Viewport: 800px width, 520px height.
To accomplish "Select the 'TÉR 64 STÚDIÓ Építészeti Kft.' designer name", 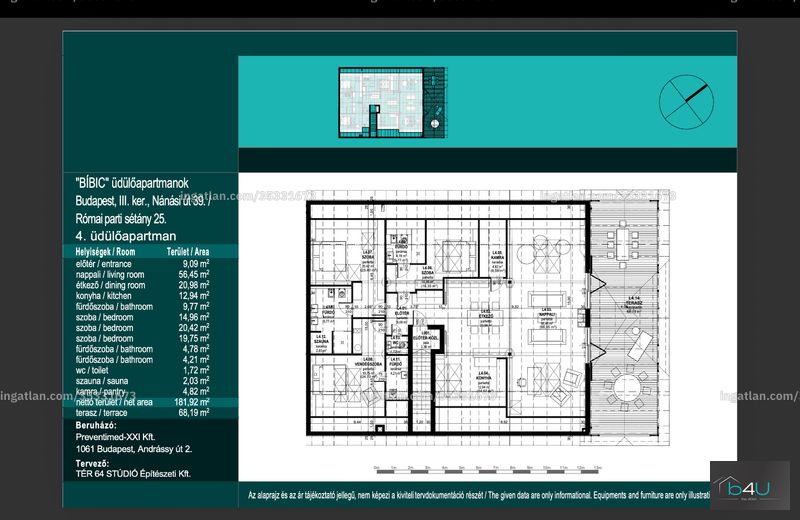I will click(x=133, y=474).
